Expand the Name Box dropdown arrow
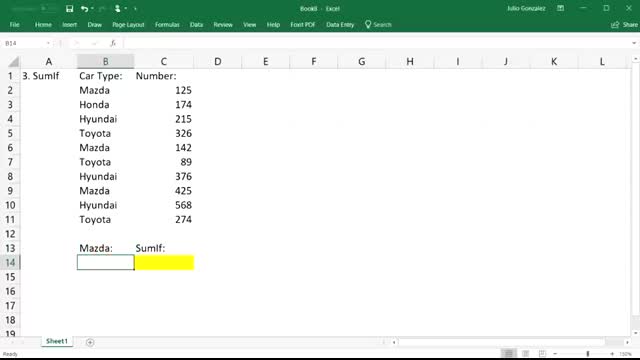 48,43
